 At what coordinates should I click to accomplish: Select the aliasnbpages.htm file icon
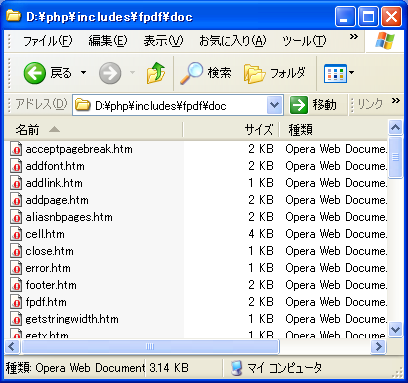point(16,217)
